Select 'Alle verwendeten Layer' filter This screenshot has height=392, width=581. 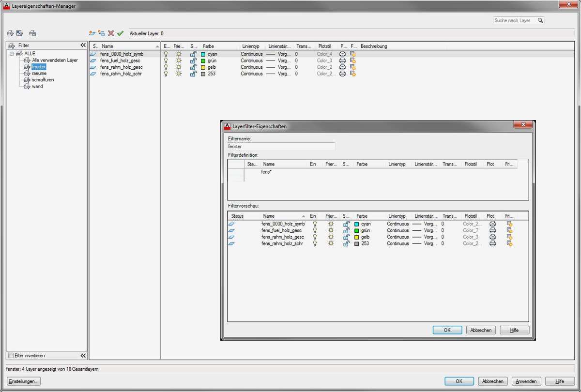tap(55, 60)
